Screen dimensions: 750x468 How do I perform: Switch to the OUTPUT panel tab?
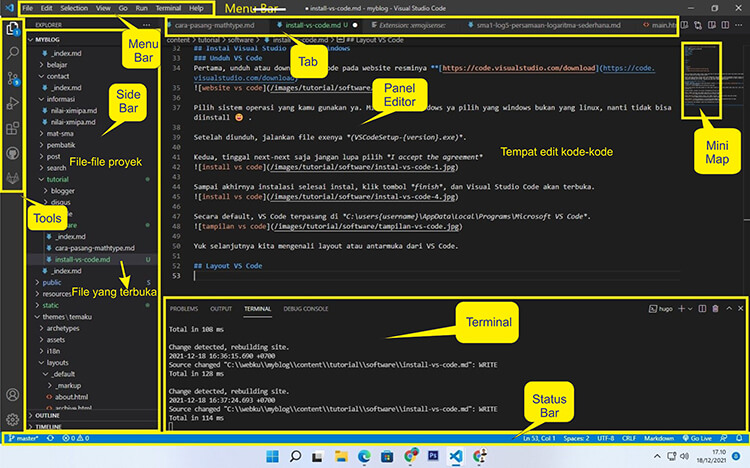[x=221, y=309]
